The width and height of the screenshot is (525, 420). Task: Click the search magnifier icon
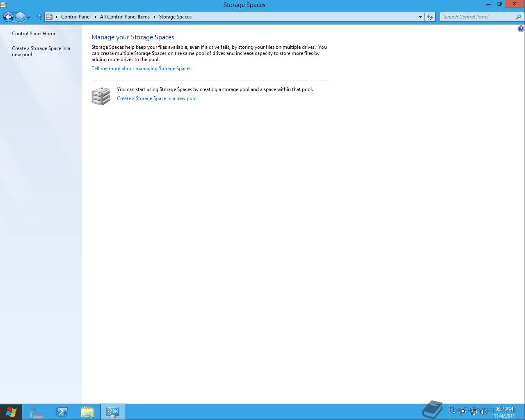tap(518, 17)
